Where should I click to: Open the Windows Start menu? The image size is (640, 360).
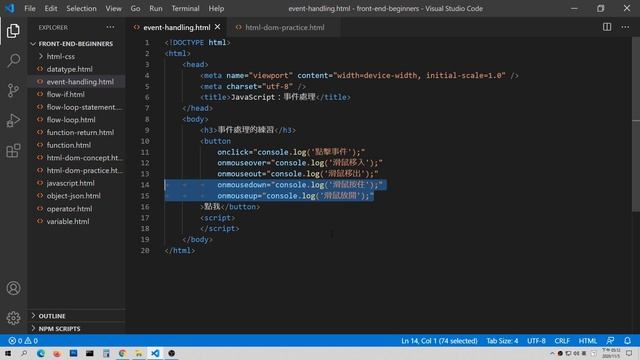point(7,353)
